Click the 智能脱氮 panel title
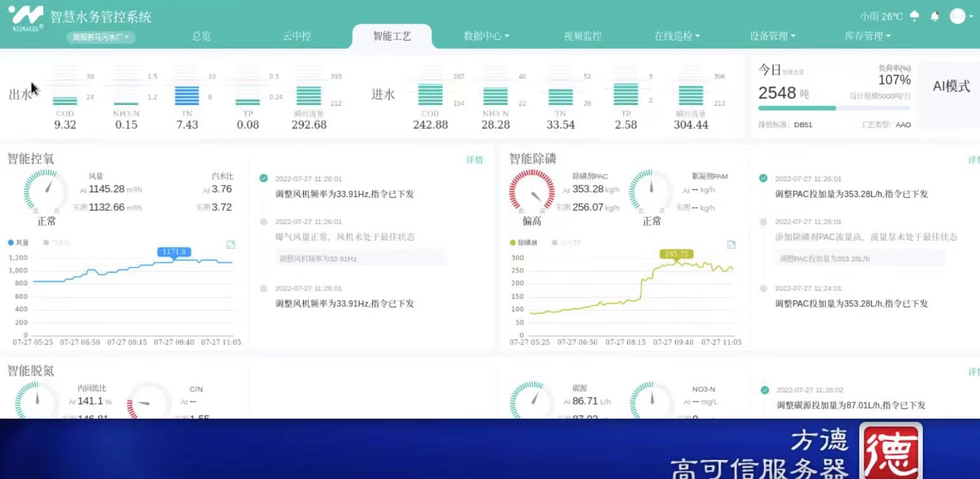The image size is (980, 479). (31, 370)
